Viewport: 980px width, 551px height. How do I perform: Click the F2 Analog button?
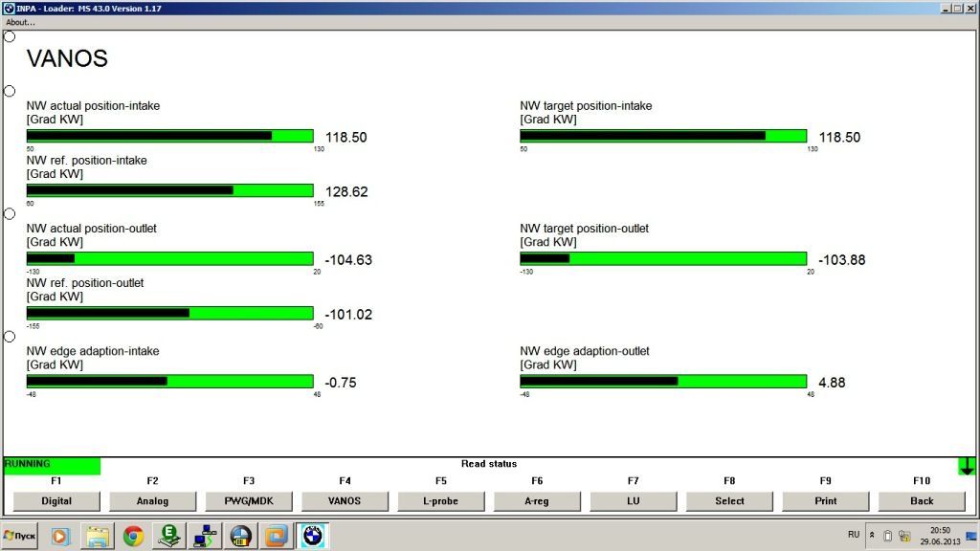(x=152, y=501)
